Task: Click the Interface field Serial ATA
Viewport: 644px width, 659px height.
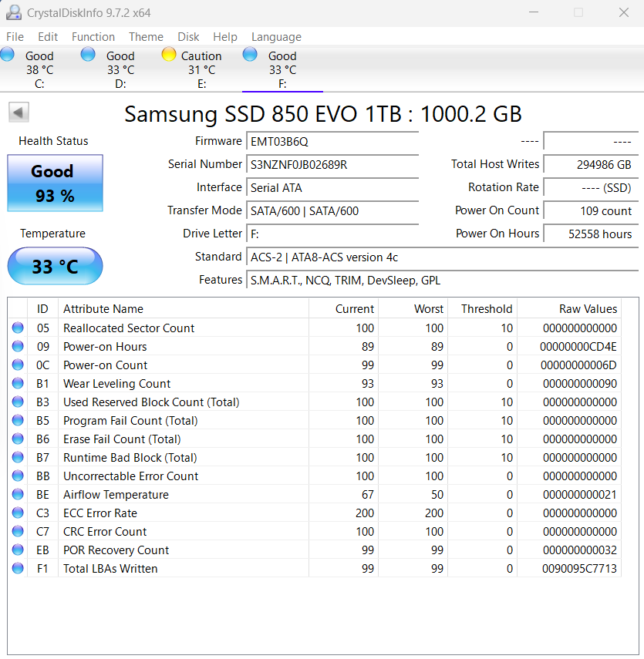Action: point(332,187)
